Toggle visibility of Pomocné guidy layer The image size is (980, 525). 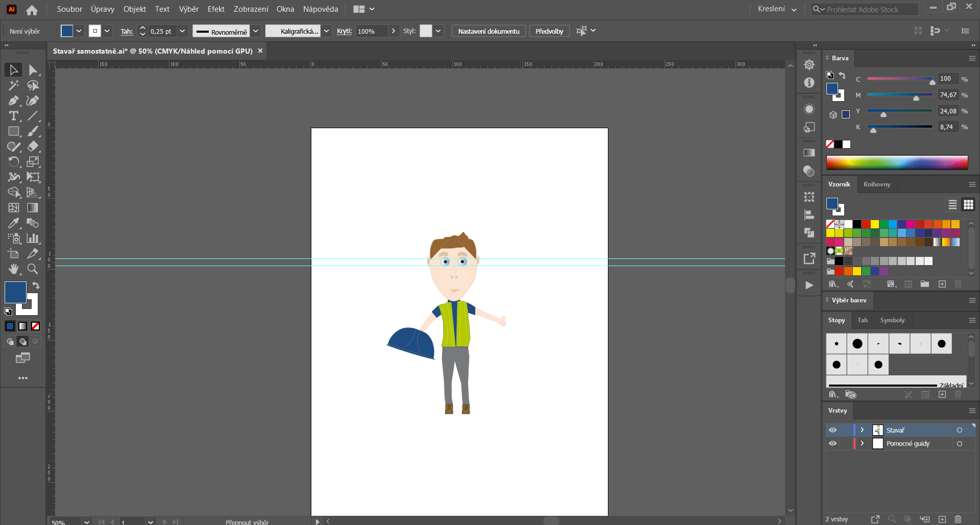point(833,443)
